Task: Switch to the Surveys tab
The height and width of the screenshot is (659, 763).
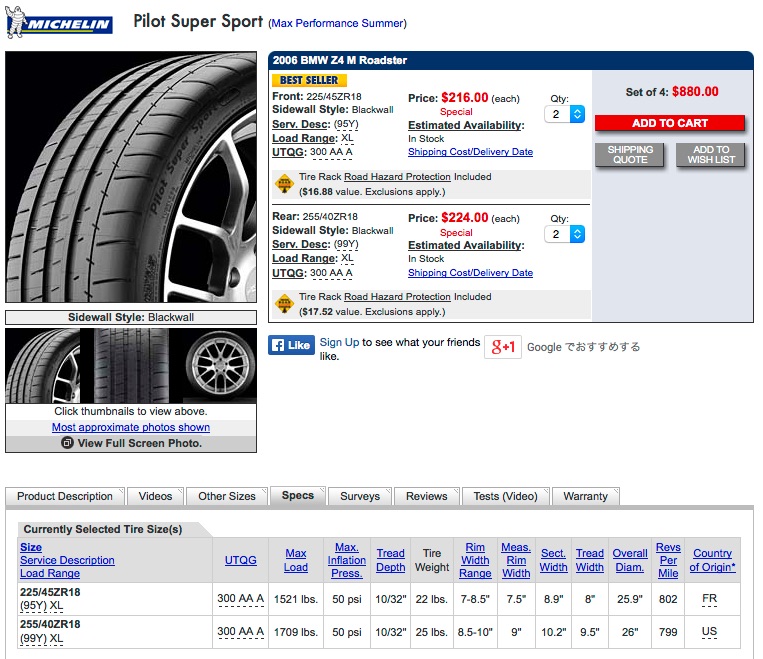Action: [x=360, y=496]
